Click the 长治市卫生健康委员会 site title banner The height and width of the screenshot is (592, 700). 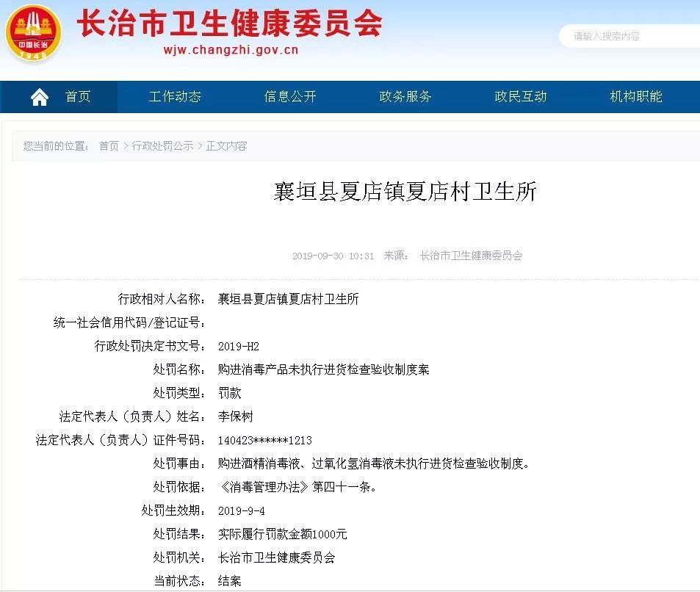pyautogui.click(x=229, y=24)
